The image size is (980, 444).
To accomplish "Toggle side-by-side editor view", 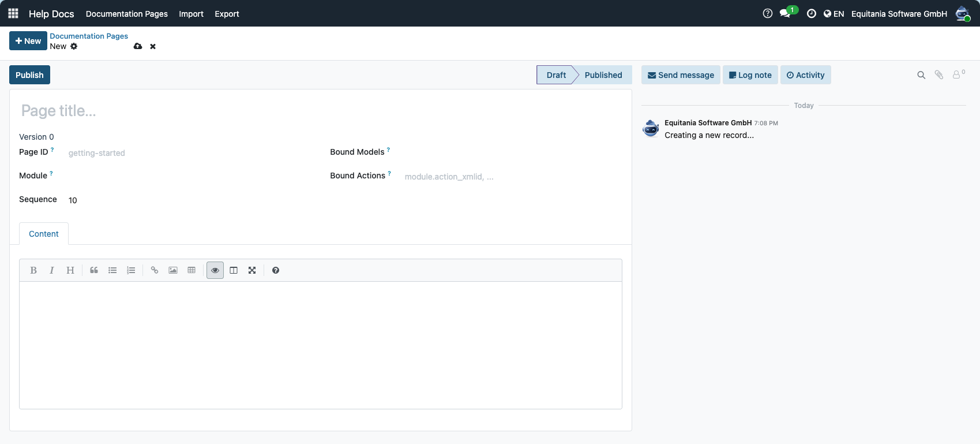I will coord(234,270).
